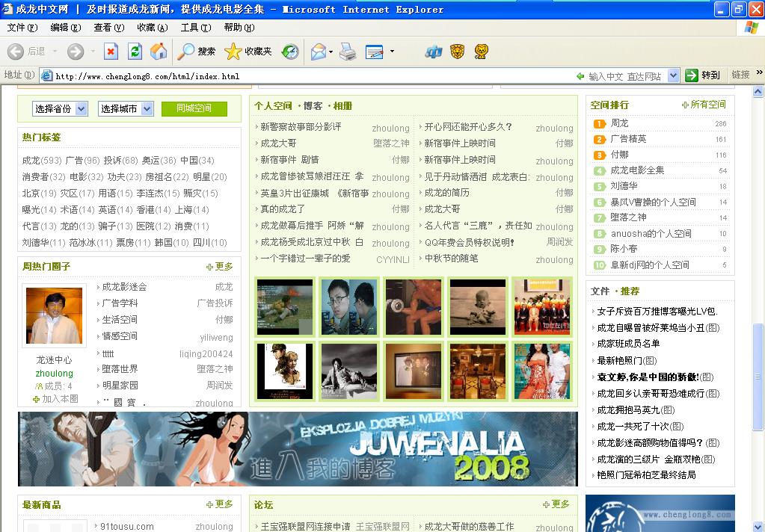
Task: Click the lion shield toolbar icon
Action: point(457,52)
